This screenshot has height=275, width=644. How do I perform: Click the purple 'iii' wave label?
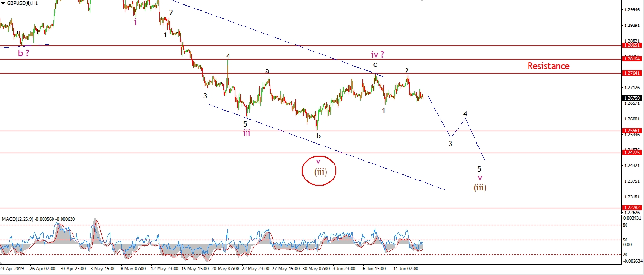[x=247, y=133]
